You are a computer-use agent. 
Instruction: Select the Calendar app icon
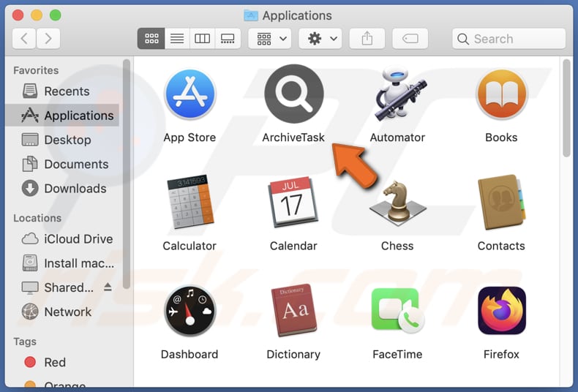293,202
